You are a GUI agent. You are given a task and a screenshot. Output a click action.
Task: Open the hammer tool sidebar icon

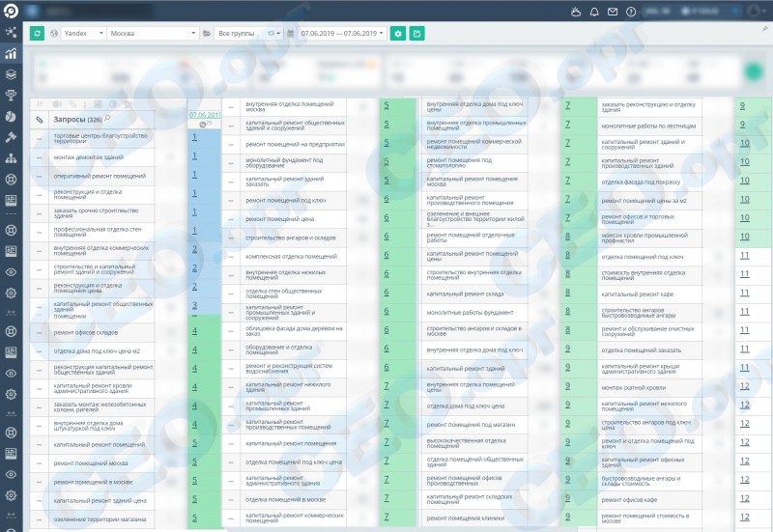point(11,137)
